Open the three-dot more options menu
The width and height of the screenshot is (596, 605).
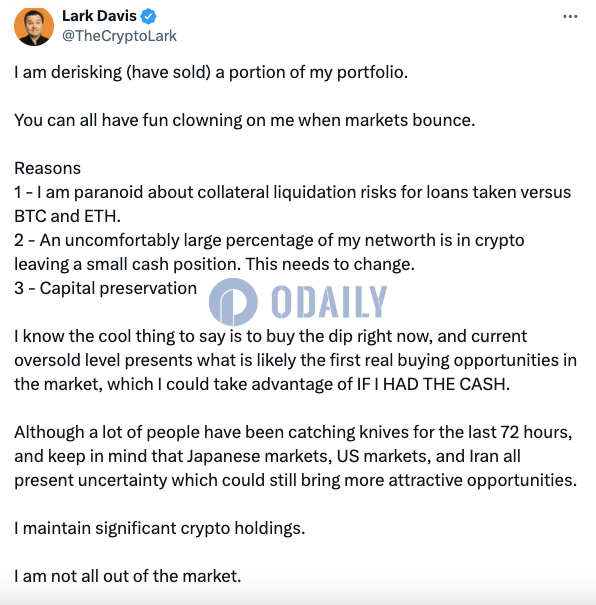(x=570, y=16)
